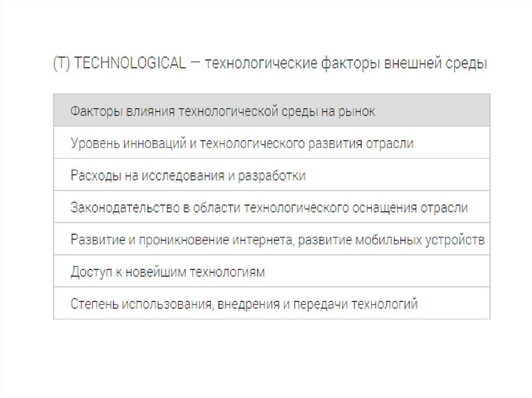Click the "TECHNOLOGICAL" word in slide title
Screen dimensions: 532x398
click(130, 63)
